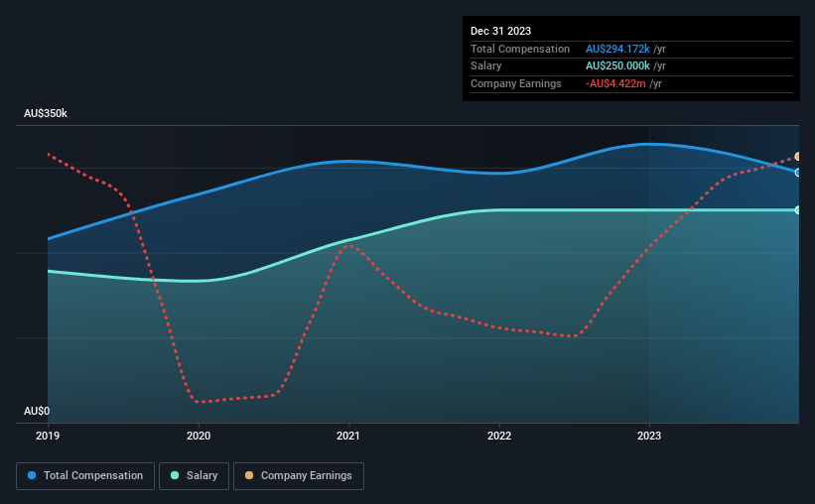Click the Salary tooltip row label
The width and height of the screenshot is (815, 504).
click(x=486, y=66)
